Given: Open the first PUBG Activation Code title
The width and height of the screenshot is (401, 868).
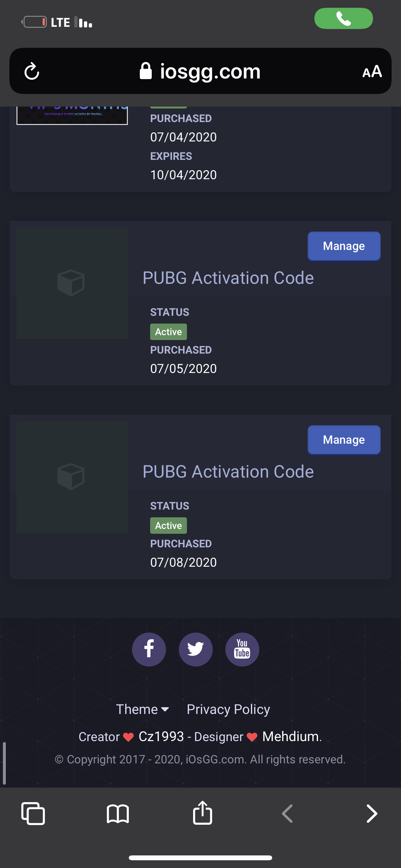Looking at the screenshot, I should pos(228,278).
